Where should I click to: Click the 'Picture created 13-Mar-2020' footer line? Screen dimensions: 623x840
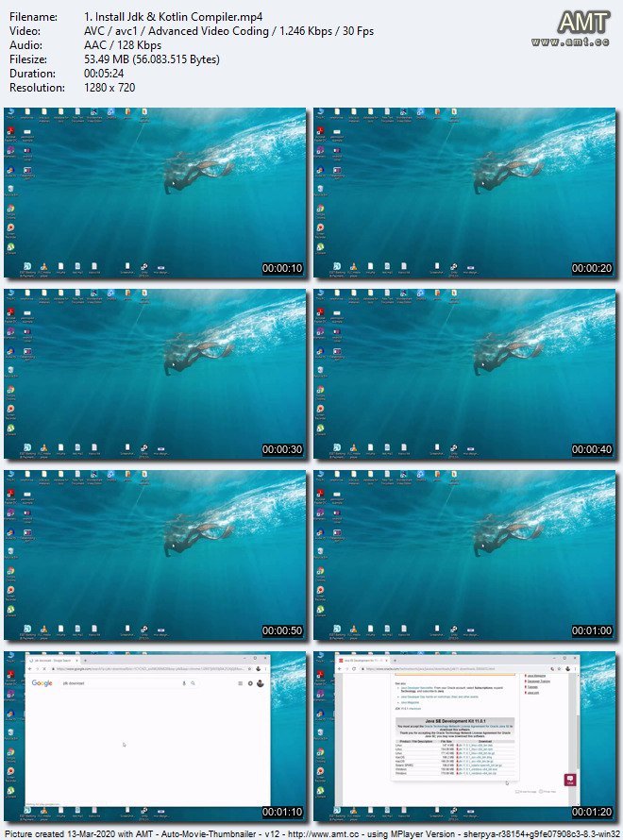311,834
